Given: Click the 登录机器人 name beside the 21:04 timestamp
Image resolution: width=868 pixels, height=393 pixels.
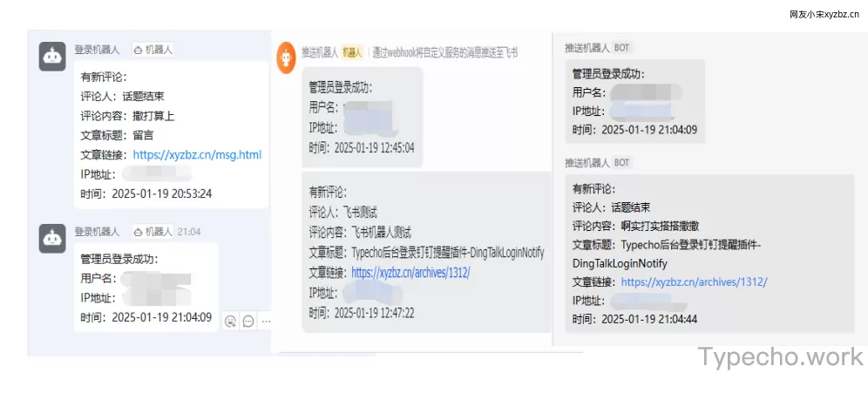Looking at the screenshot, I should 97,232.
